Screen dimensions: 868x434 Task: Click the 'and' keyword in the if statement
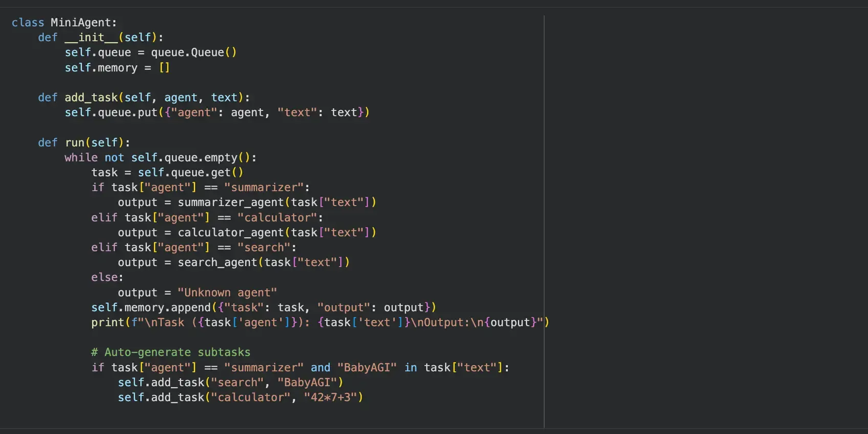tap(320, 367)
